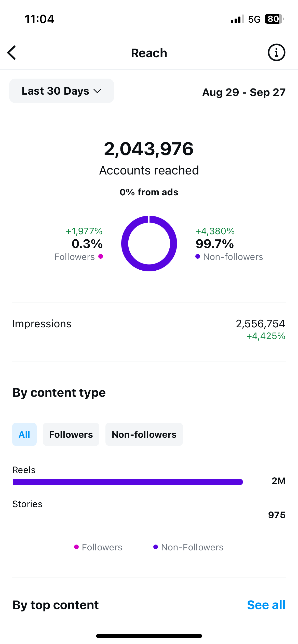Viewport: 298px width, 644px height.
Task: Tap the pink Followers dot near donut
Action: pyautogui.click(x=101, y=256)
